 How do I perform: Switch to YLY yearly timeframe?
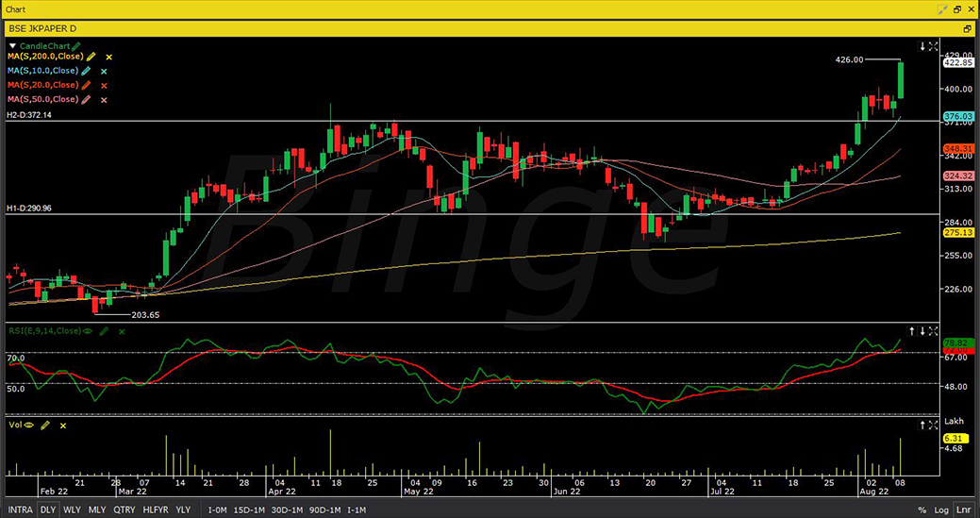click(x=183, y=510)
